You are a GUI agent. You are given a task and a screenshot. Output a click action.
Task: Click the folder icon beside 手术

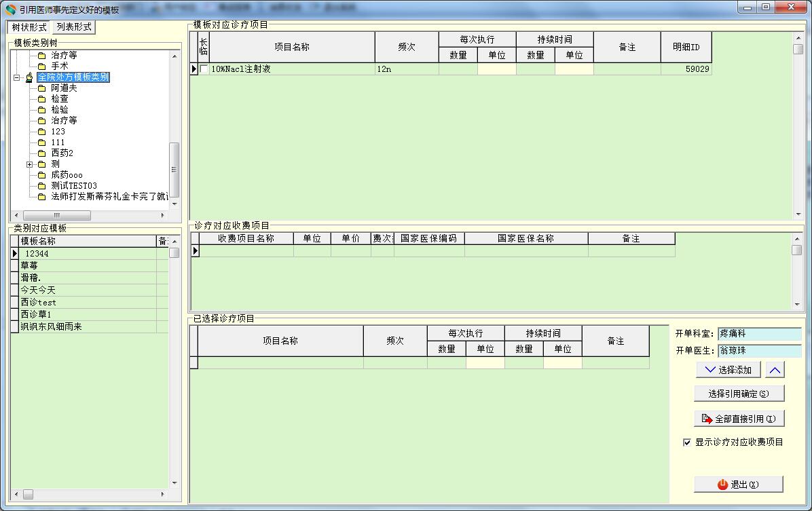tap(42, 67)
